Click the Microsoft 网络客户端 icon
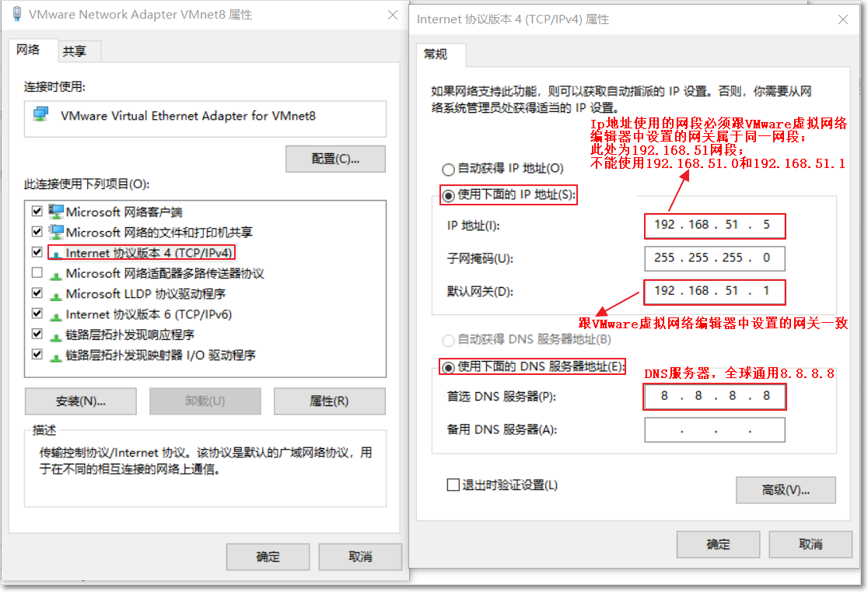868x592 pixels. (56, 212)
